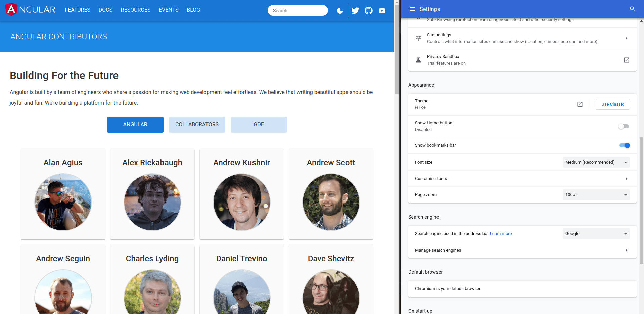This screenshot has height=314, width=644.
Task: Open Angular GitHub icon link
Action: [369, 11]
